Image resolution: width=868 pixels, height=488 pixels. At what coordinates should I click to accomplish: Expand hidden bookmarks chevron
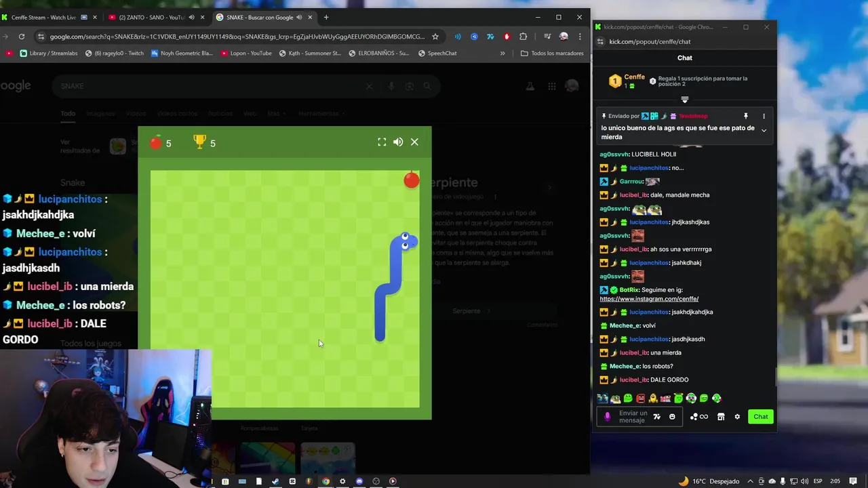(502, 53)
